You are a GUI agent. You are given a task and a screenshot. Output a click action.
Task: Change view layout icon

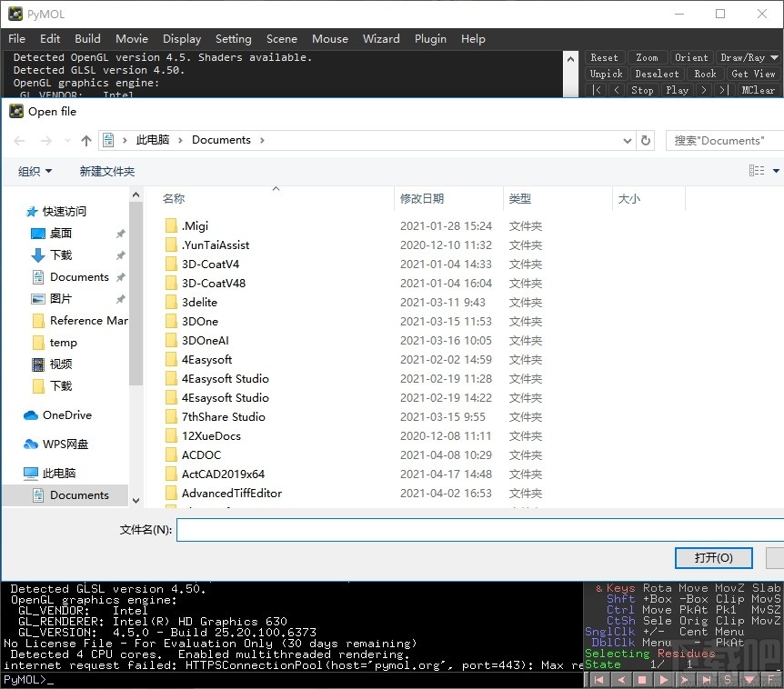(x=757, y=171)
